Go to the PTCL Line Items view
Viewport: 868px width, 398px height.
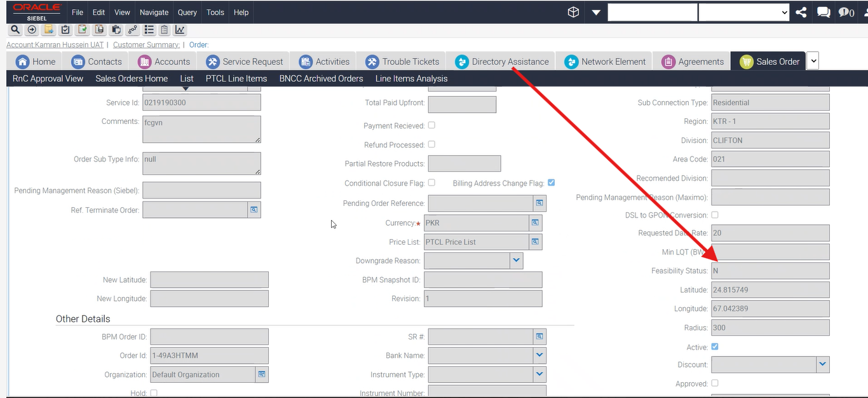point(236,79)
